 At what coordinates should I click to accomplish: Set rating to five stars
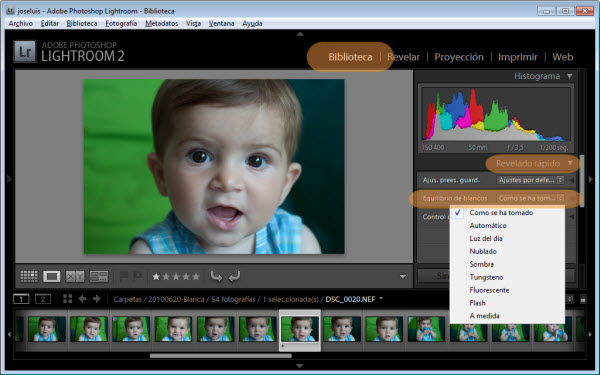196,276
